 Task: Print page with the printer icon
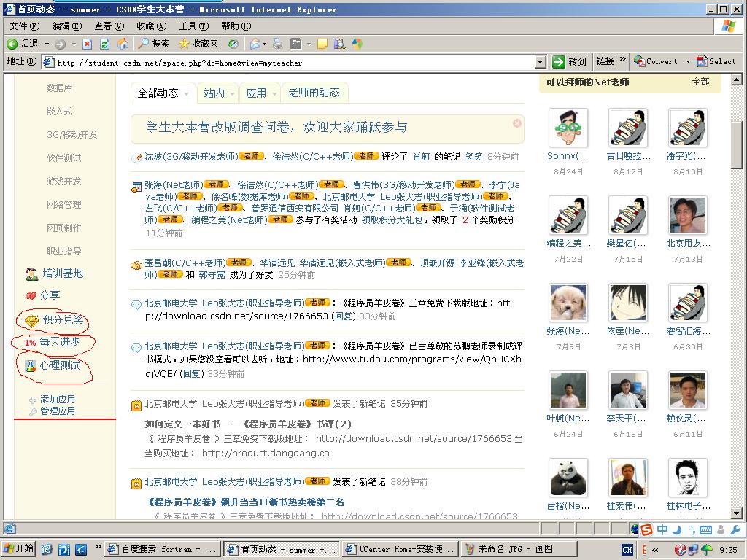[278, 44]
